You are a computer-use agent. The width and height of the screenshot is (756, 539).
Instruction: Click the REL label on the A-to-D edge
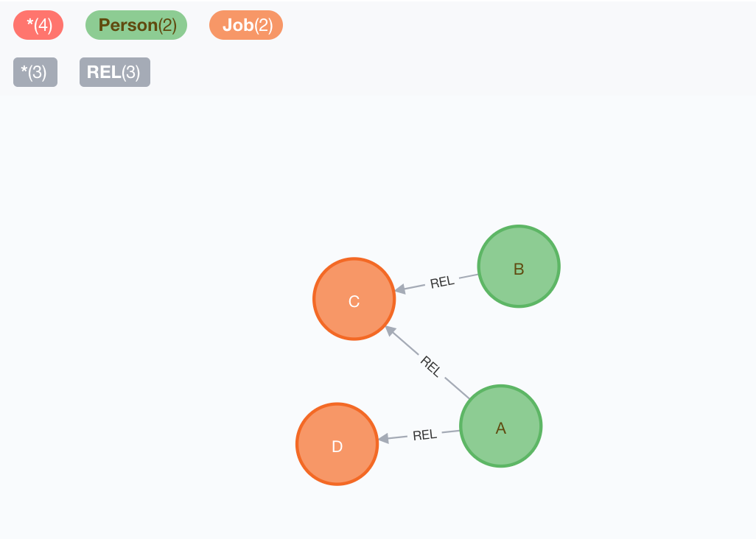[x=424, y=434]
